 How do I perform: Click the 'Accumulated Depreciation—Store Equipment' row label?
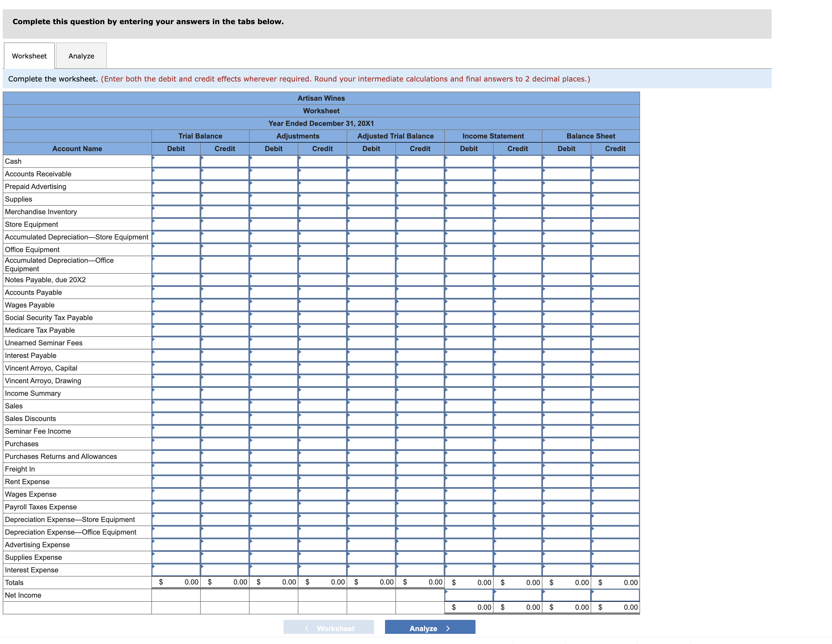[x=77, y=237]
